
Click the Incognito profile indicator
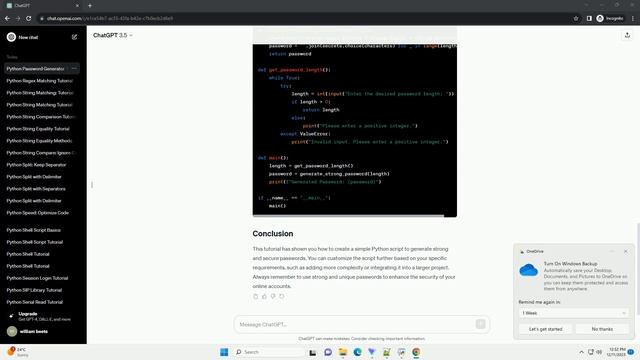(610, 18)
